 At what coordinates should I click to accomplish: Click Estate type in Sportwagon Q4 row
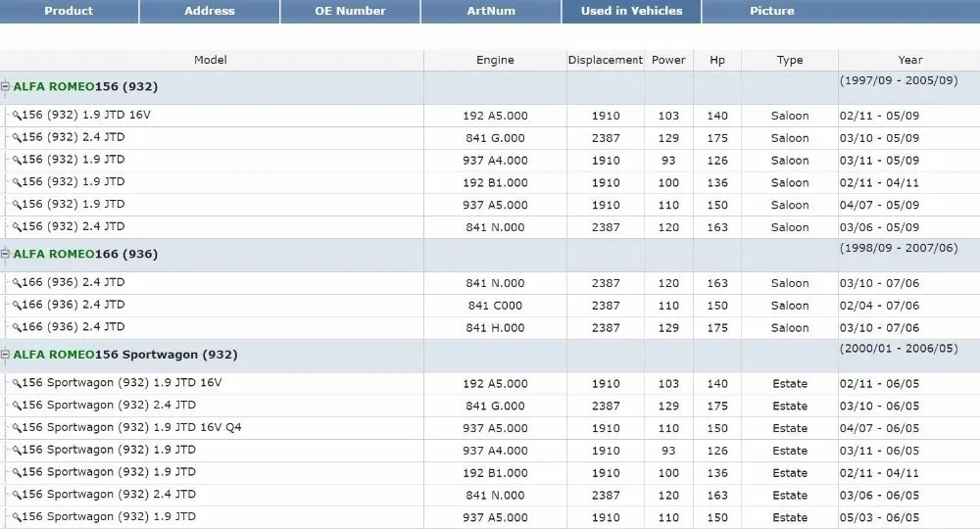789,428
